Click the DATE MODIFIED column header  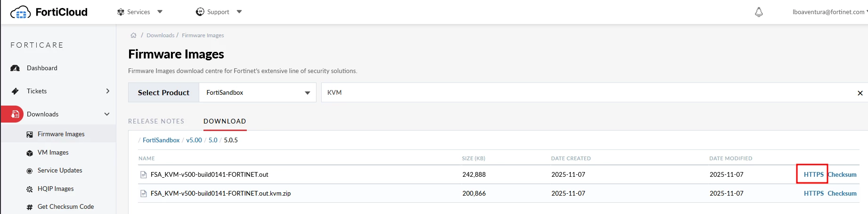point(730,158)
